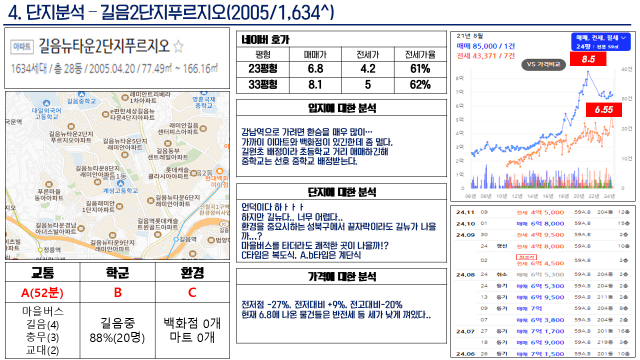Viewport: 640px width, 360px height.
Task: Open the 24.10 매매 6억 8,000 transaction row
Action: pyautogui.click(x=543, y=224)
